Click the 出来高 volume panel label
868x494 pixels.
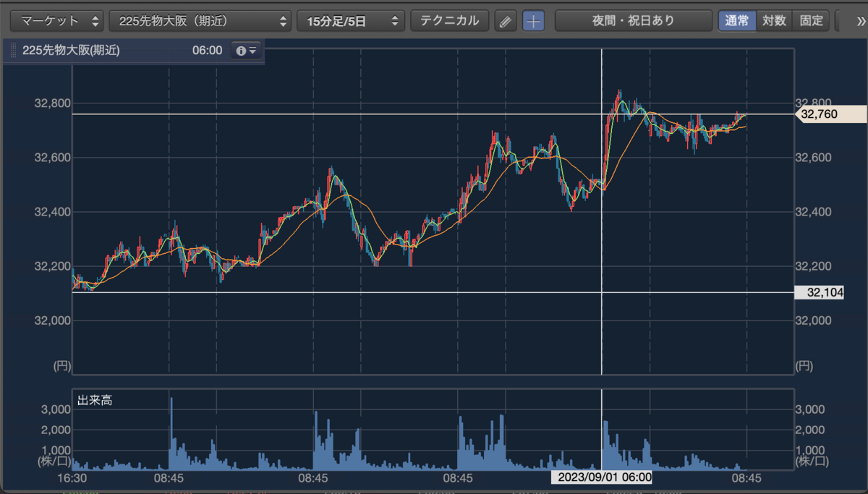pos(95,400)
